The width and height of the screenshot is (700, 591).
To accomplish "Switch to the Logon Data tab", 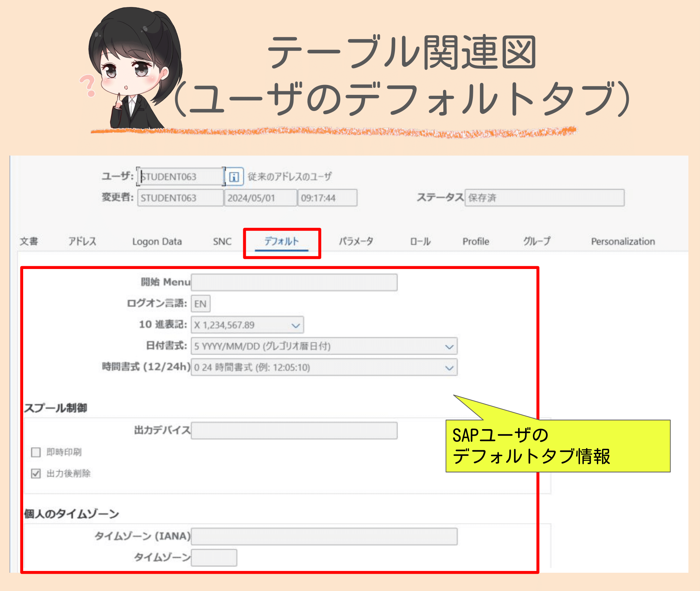I will pos(157,241).
